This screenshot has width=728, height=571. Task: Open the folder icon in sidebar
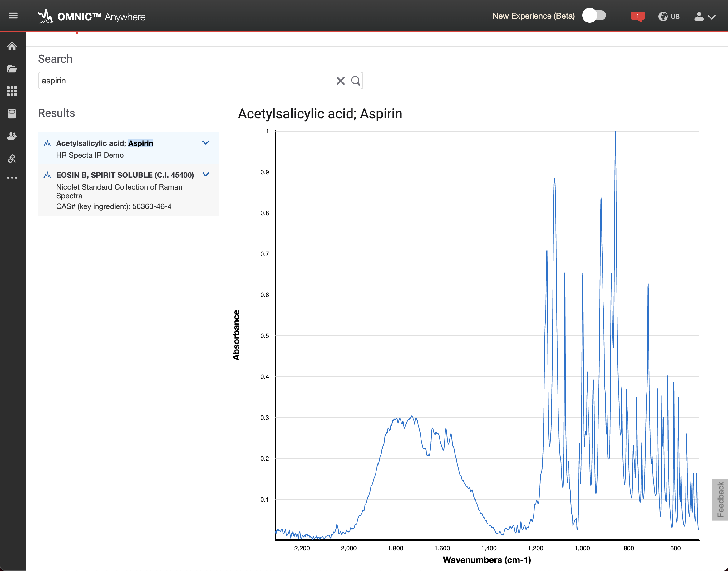pos(12,68)
